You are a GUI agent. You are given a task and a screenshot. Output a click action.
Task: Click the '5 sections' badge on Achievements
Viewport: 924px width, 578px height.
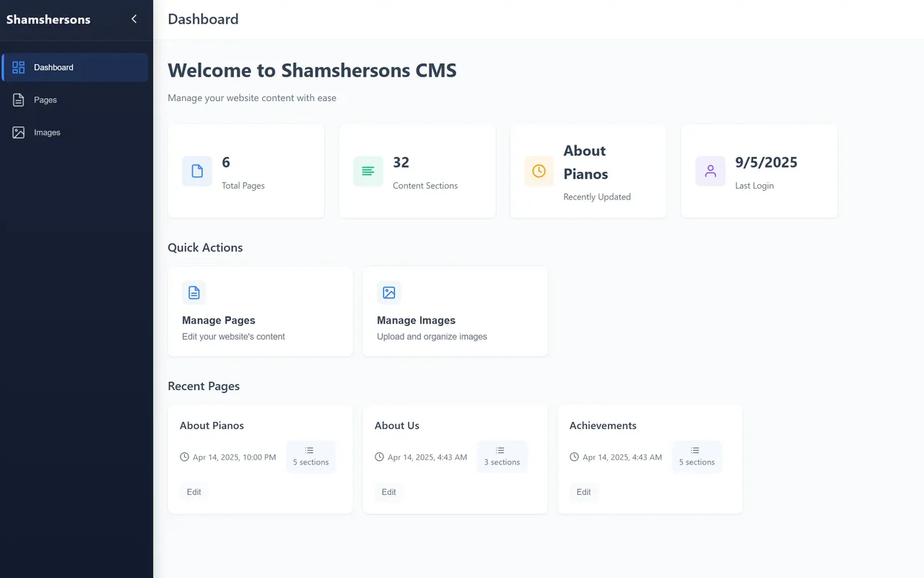(697, 457)
